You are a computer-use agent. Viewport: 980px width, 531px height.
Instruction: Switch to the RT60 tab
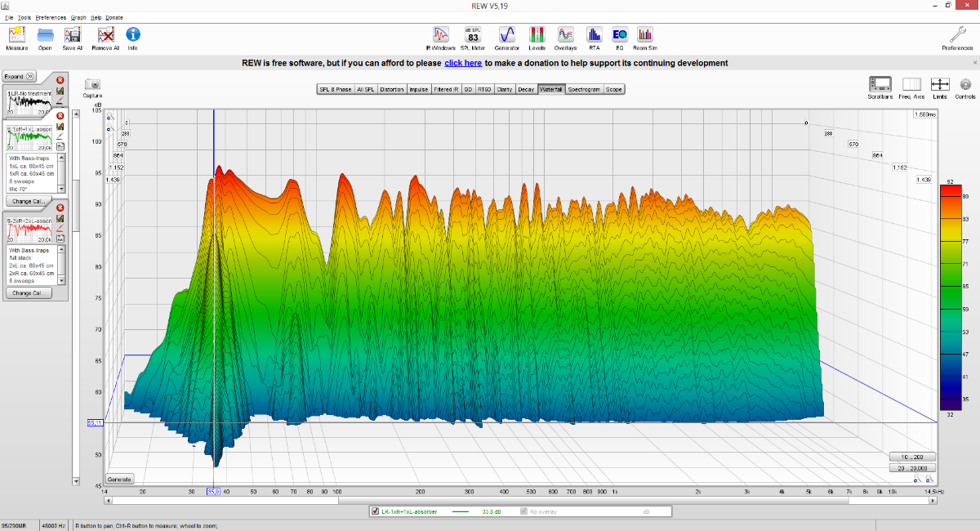point(484,89)
